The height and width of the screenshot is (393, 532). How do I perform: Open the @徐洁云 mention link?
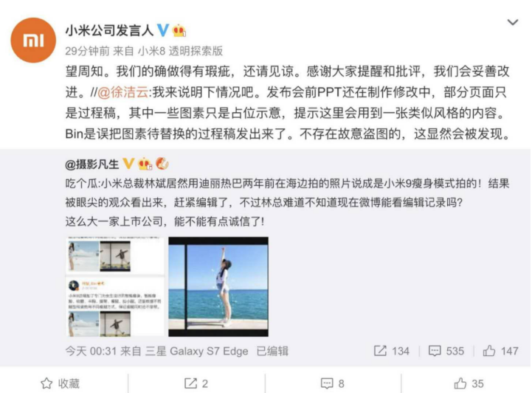123,92
